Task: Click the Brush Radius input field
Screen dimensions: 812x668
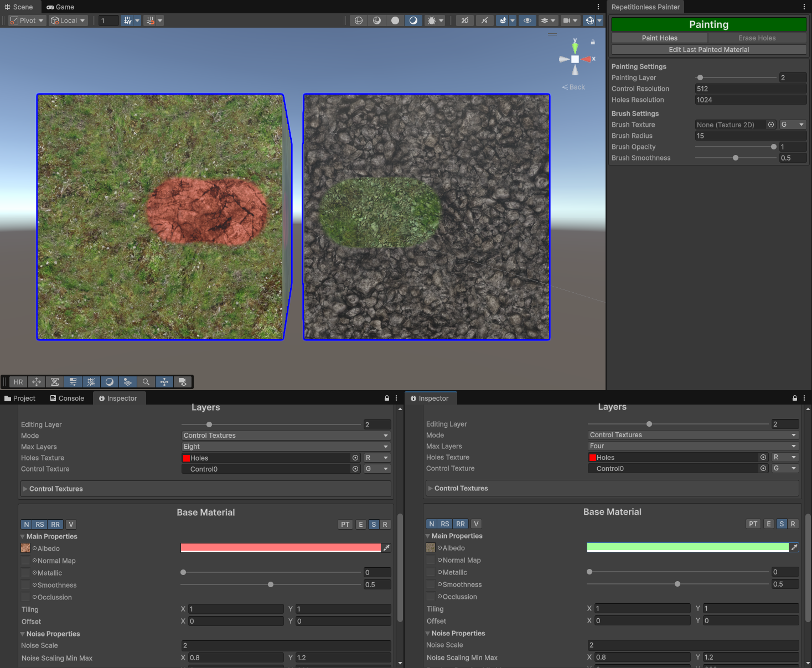Action: [x=751, y=136]
